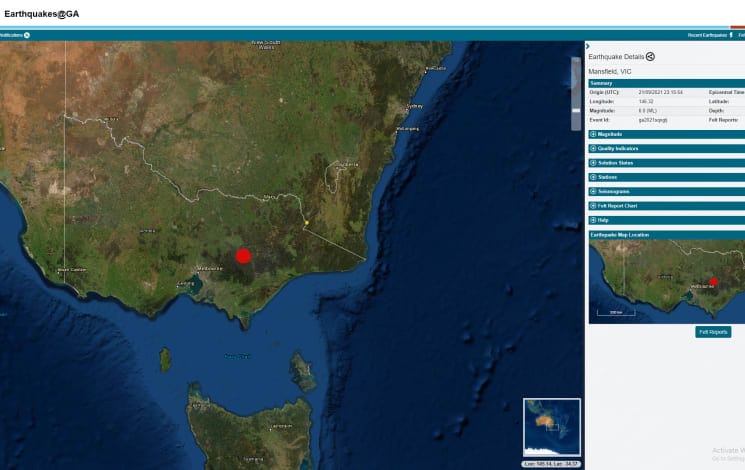Click the Earthquakes@GA page title
This screenshot has height=470, width=745.
(x=42, y=14)
